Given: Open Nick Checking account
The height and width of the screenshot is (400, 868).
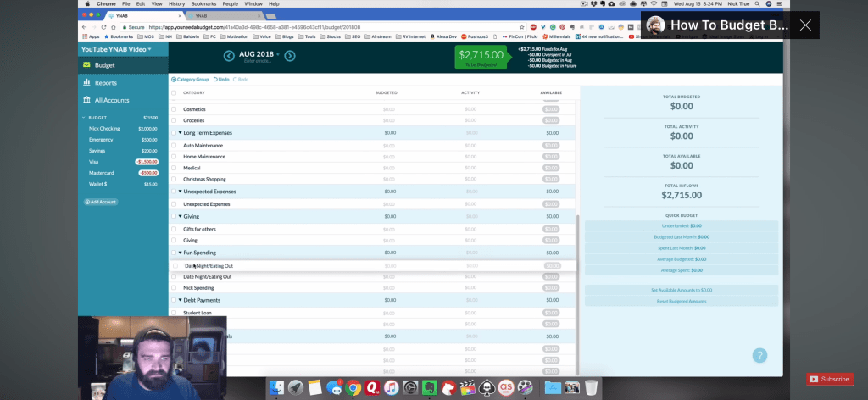Looking at the screenshot, I should tap(123, 128).
